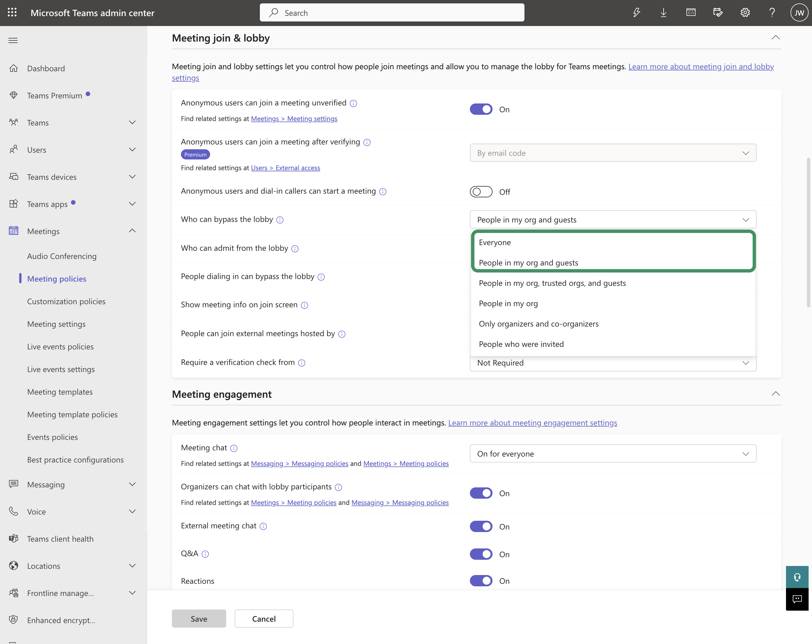Open the Not Required verification dropdown

coord(613,363)
